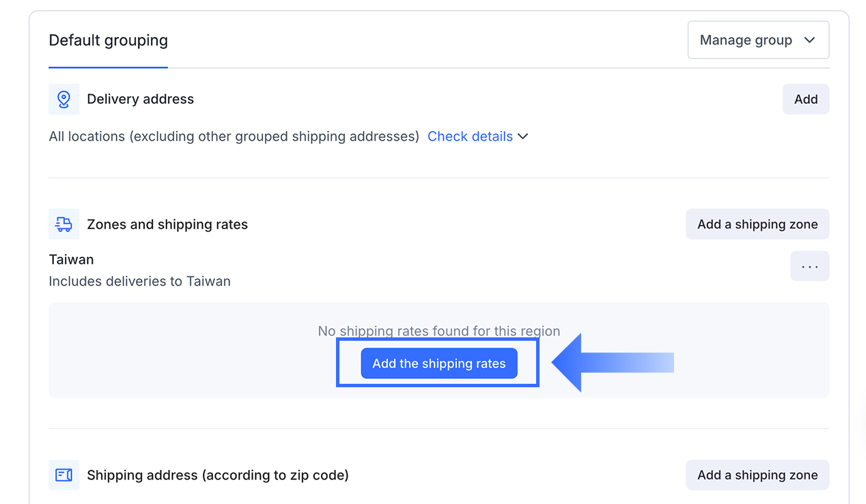
Task: Select the Delivery address heading
Action: tap(140, 100)
